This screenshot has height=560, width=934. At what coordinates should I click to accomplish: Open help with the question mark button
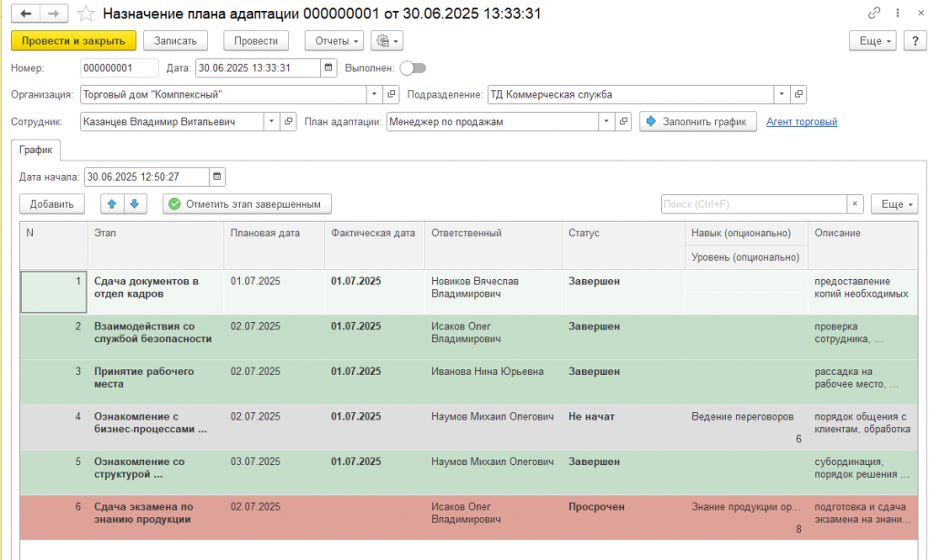[915, 41]
